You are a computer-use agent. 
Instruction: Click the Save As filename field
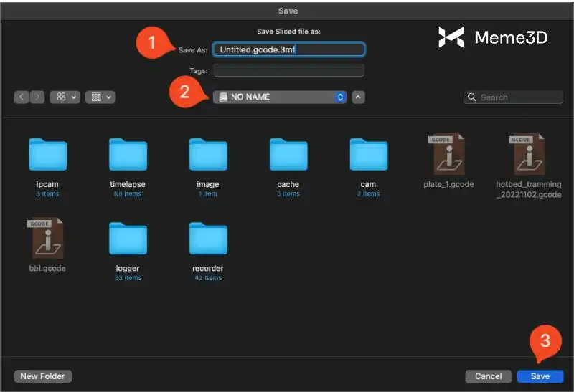[x=288, y=49]
